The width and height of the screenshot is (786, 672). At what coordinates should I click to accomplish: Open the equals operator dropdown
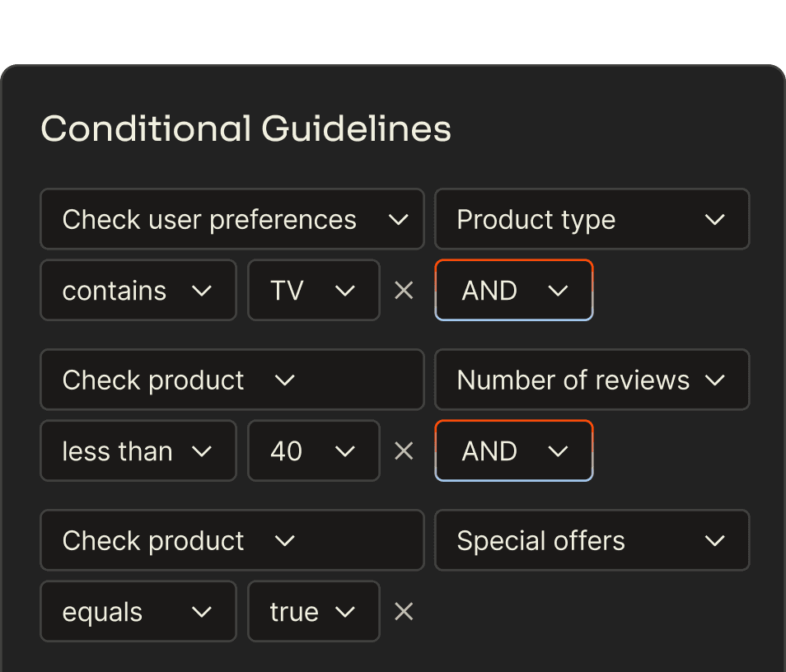point(138,611)
